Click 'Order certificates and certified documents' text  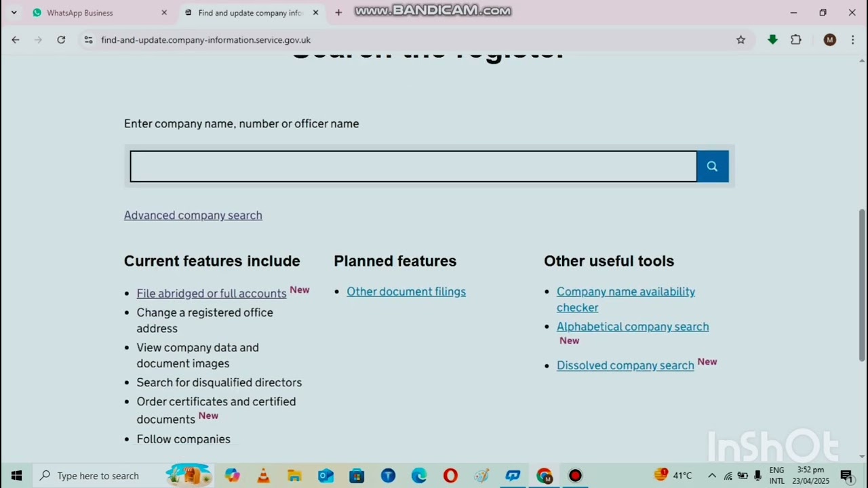coord(216,410)
